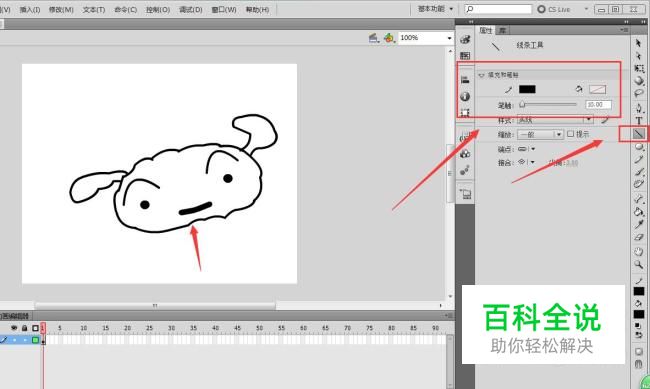Screen dimensions: 650x389
Task: Click the Edit Symbols icon
Action: (389, 38)
